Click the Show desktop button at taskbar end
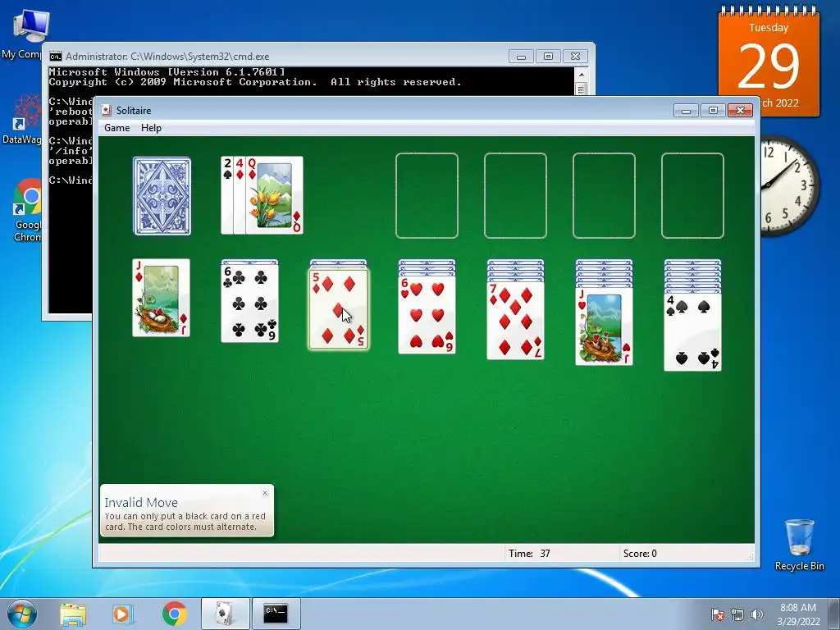Screen dimensions: 840x630 (834, 614)
